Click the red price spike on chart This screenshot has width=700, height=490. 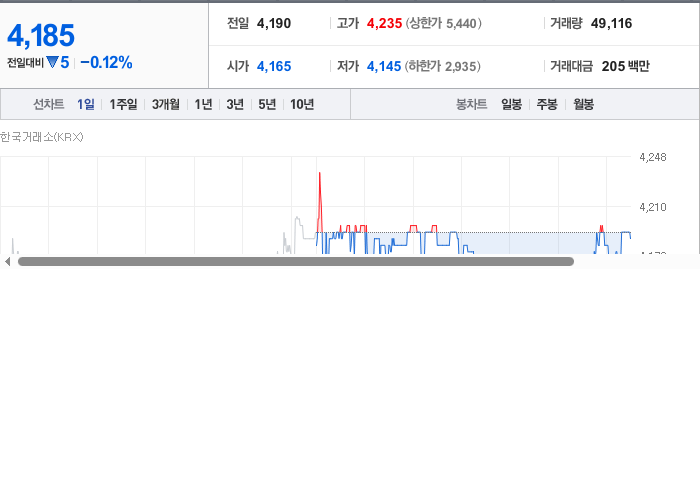(320, 201)
